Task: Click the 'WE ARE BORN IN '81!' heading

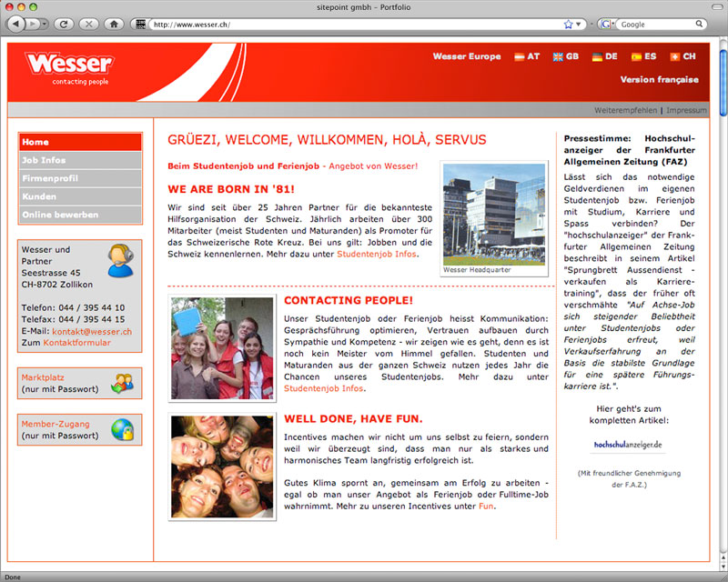Action: (231, 189)
